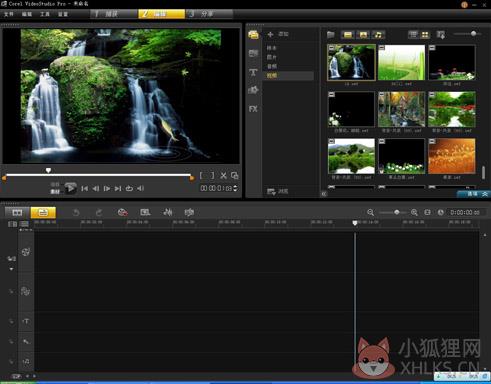The image size is (491, 384).
Task: Select the lake and hills video thumbnail
Action: tap(351, 156)
